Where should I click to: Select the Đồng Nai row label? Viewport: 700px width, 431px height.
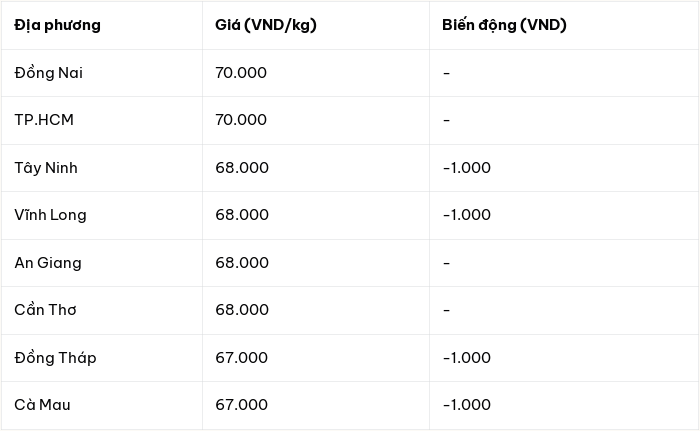[49, 73]
